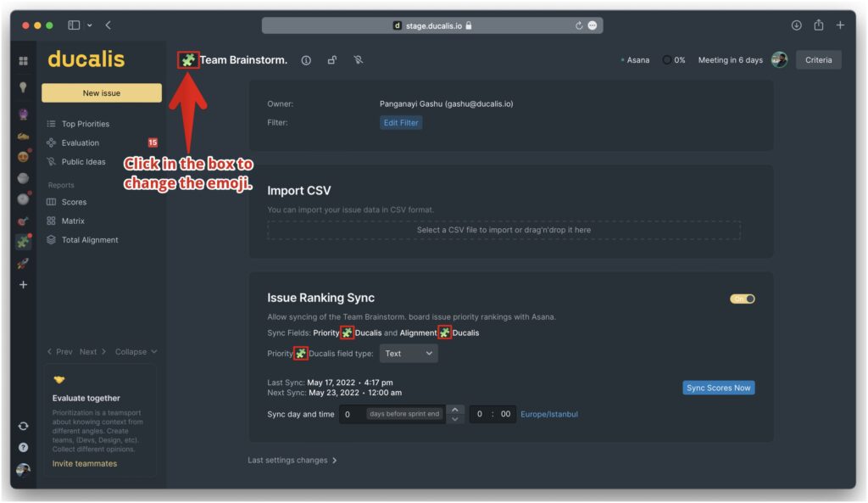Click the unlock icon beside board title
This screenshot has width=868, height=503.
click(x=332, y=60)
